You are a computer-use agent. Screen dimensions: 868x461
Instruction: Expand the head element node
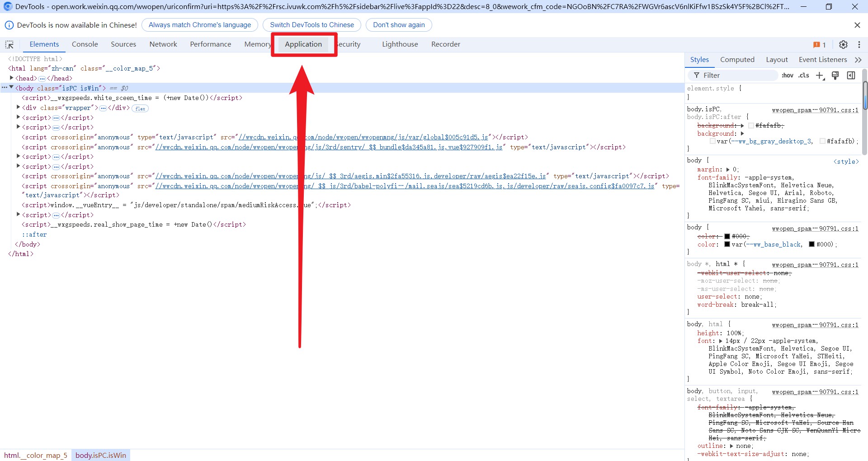[12, 78]
